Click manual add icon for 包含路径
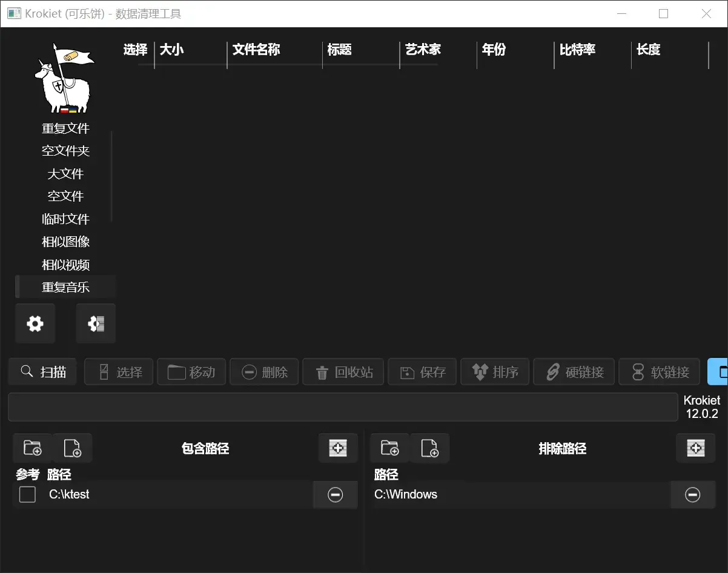This screenshot has width=728, height=573. coord(339,448)
